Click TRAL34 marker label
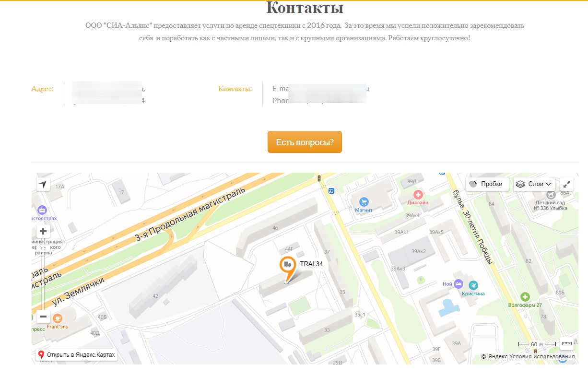This screenshot has width=588, height=376. pos(311,264)
